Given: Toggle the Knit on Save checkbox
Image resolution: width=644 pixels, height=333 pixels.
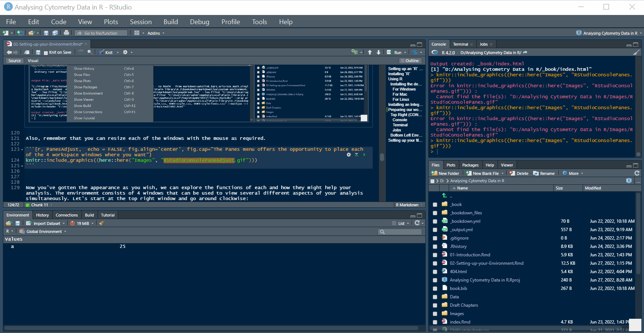Looking at the screenshot, I should pos(46,53).
